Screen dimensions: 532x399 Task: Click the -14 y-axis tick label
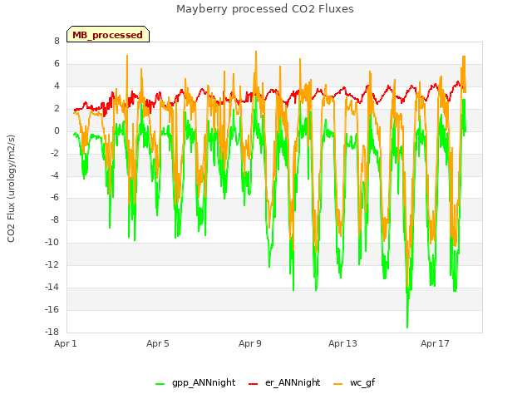tap(52, 287)
